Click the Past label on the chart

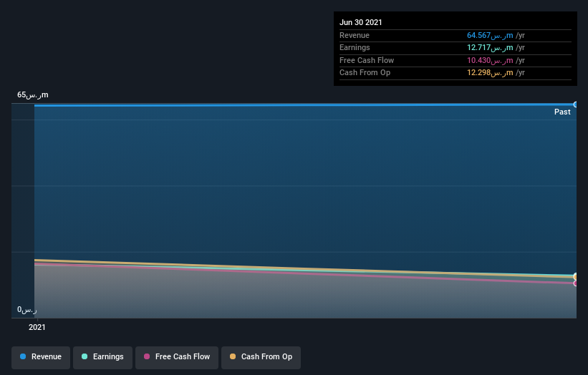click(x=562, y=112)
